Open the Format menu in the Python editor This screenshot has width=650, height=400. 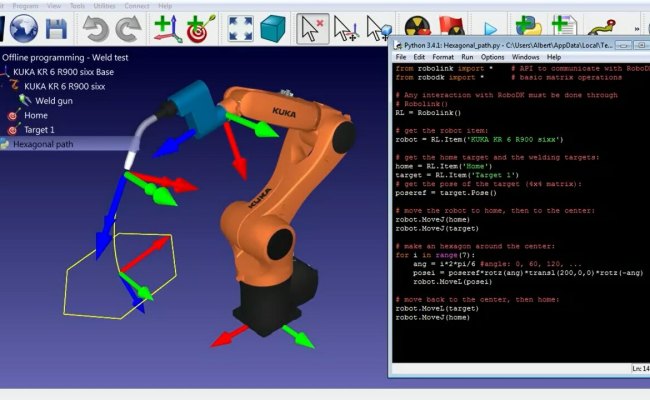pyautogui.click(x=443, y=57)
